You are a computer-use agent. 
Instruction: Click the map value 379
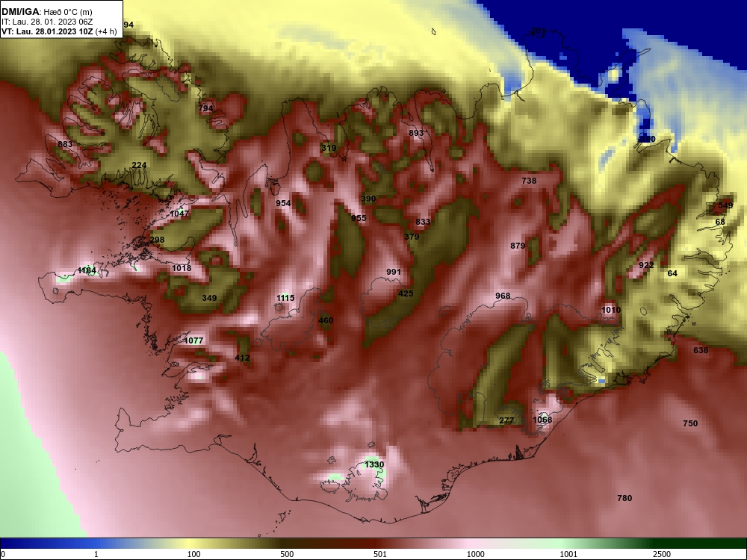[x=412, y=237]
